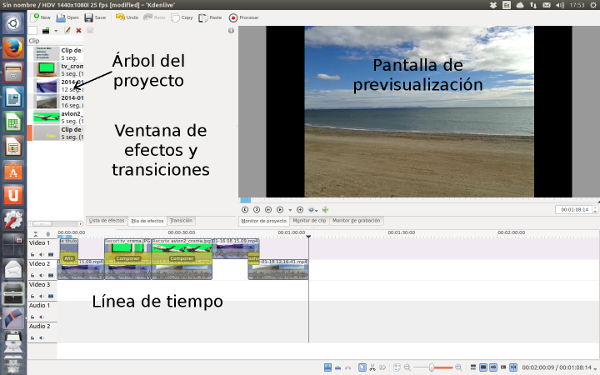Toggle snap icon in status bar
Screen dimensions: 600x375
pos(513,368)
